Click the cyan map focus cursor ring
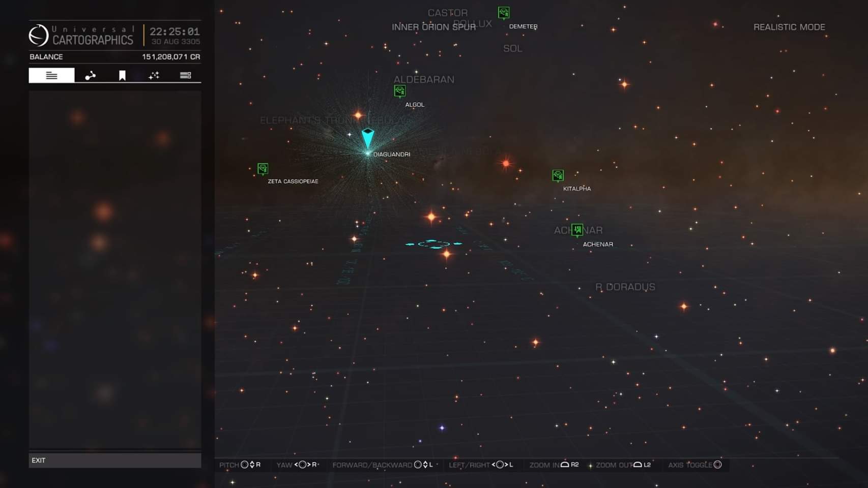Image resolution: width=868 pixels, height=488 pixels. pyautogui.click(x=434, y=244)
